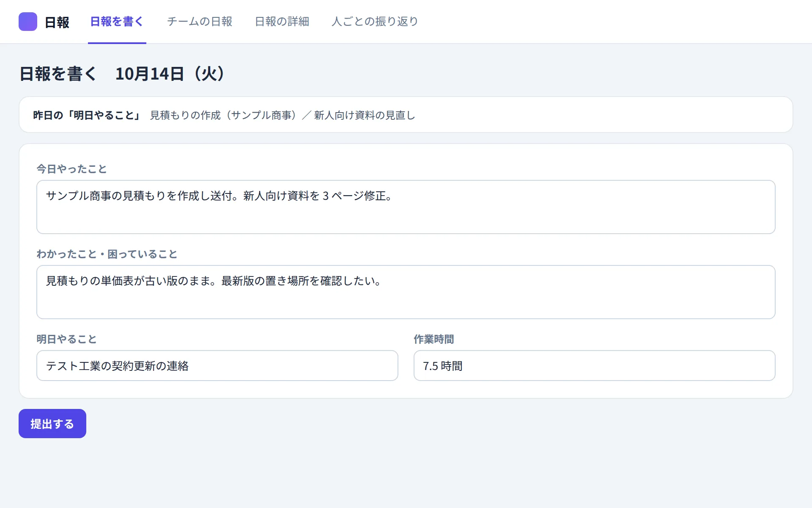Click the purple 日報 app logo icon
Screen dimensions: 812x508
(x=28, y=22)
